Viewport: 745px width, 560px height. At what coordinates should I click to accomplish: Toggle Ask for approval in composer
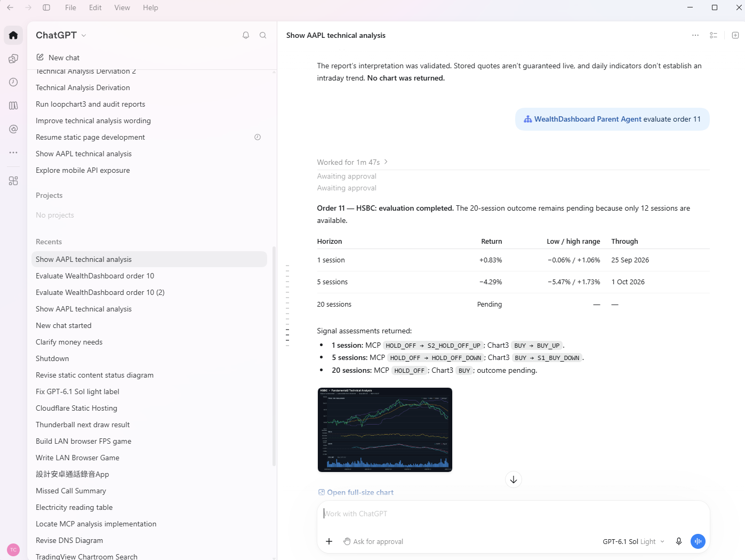pos(373,541)
